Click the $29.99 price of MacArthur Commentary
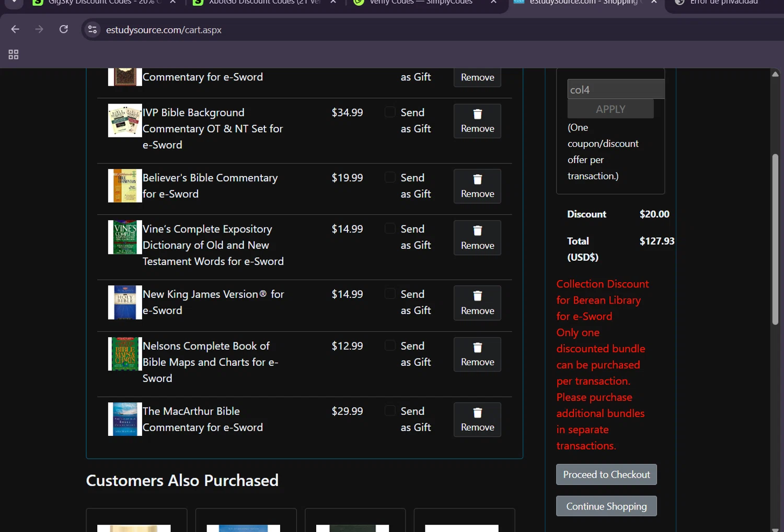 [347, 411]
